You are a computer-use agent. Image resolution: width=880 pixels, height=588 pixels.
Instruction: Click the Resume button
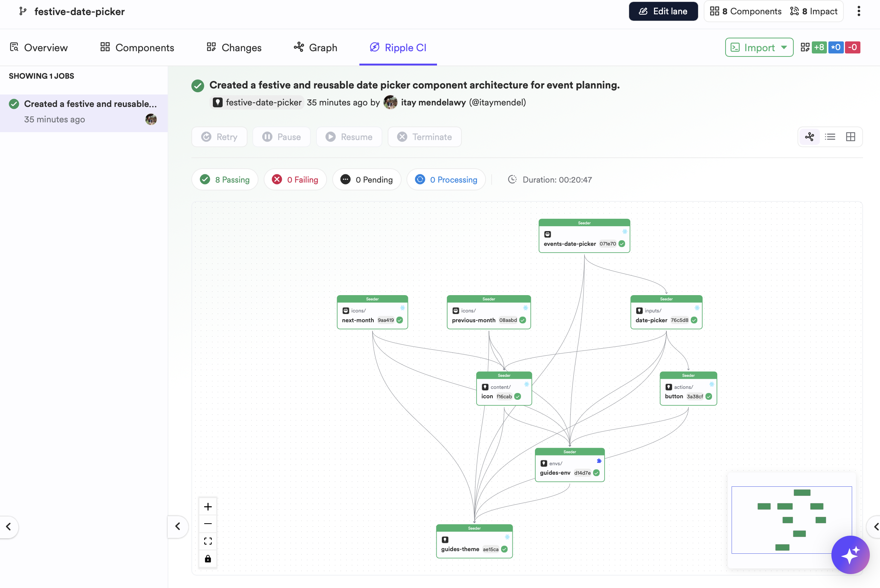pos(349,137)
